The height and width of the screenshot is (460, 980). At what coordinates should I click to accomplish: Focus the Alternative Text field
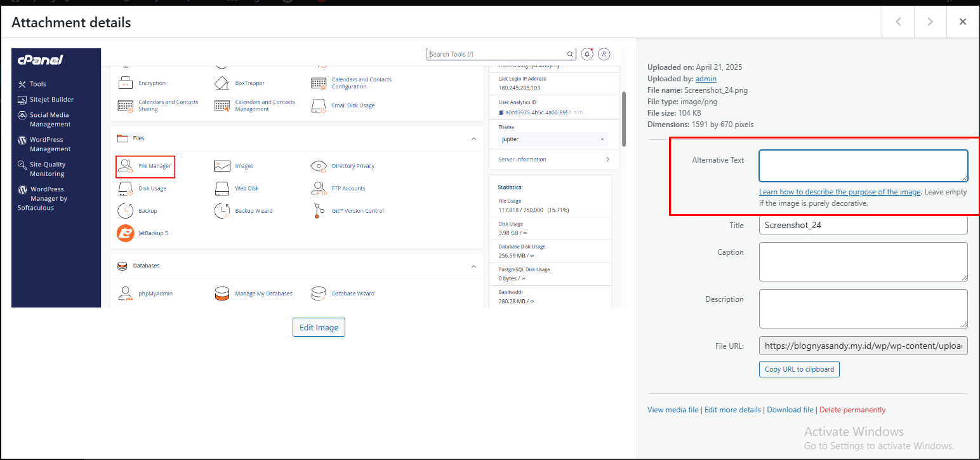[x=863, y=166]
